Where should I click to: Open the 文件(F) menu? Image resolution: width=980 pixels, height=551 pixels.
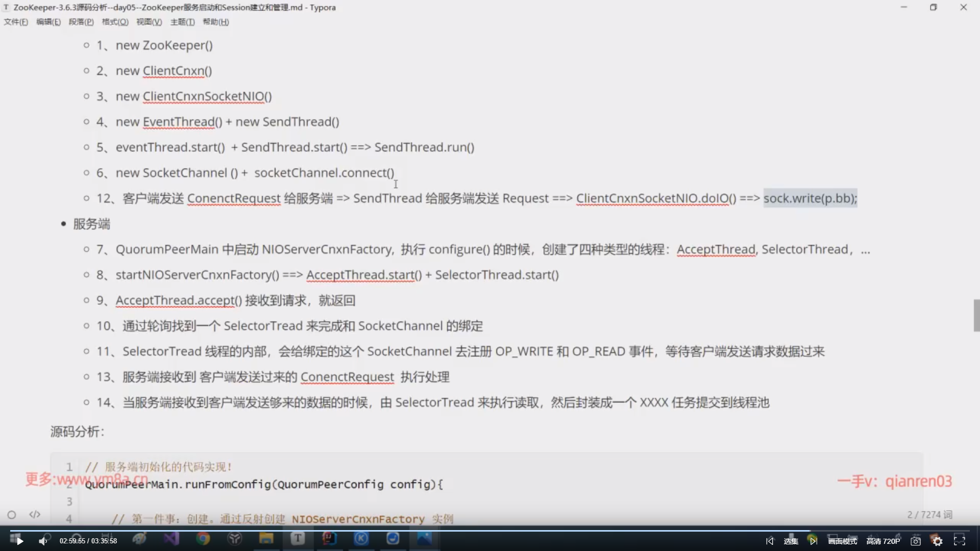click(16, 22)
